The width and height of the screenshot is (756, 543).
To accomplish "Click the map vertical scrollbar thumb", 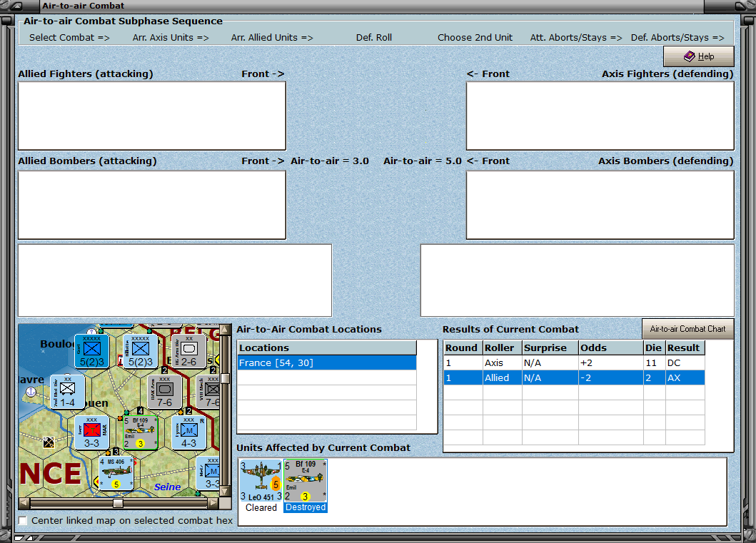I will tap(225, 378).
